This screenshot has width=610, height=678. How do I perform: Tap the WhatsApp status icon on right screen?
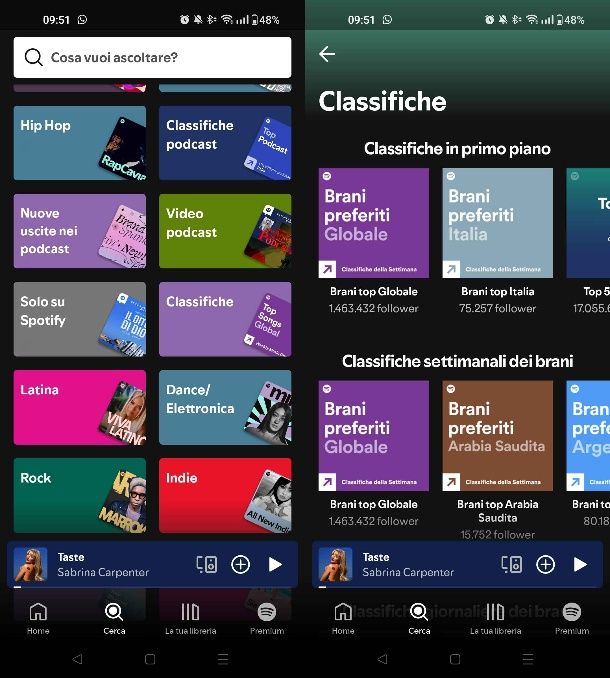click(387, 19)
